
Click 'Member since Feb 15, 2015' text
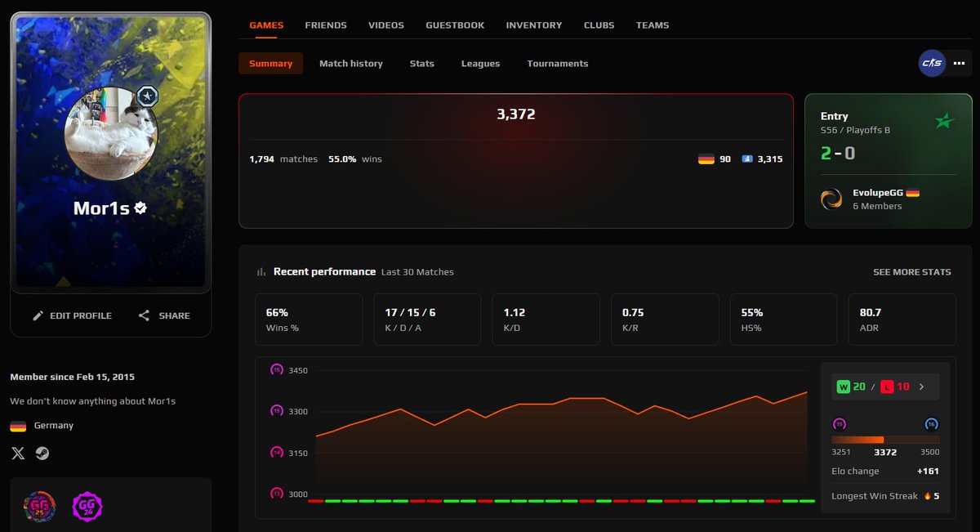pyautogui.click(x=73, y=377)
